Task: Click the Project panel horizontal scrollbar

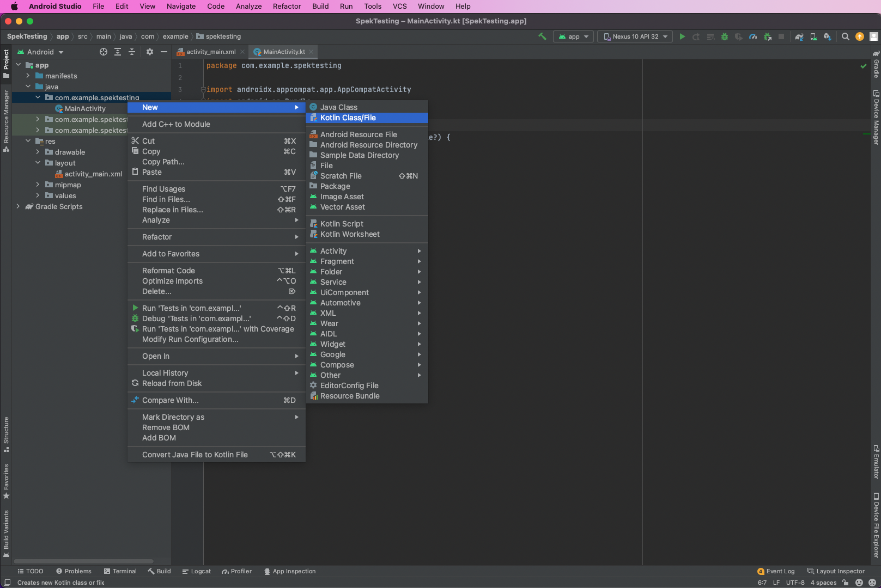Action: 83,561
